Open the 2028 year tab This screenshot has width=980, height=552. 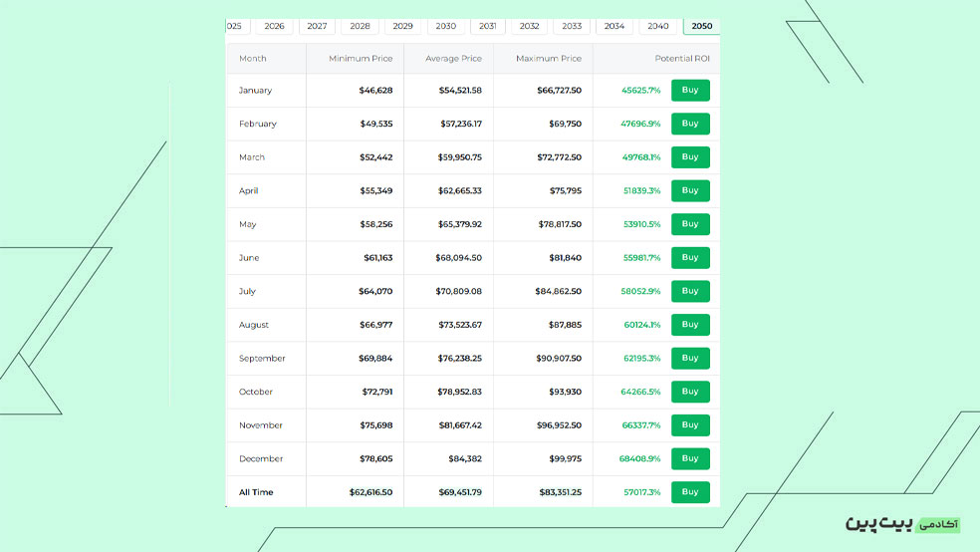coord(361,26)
